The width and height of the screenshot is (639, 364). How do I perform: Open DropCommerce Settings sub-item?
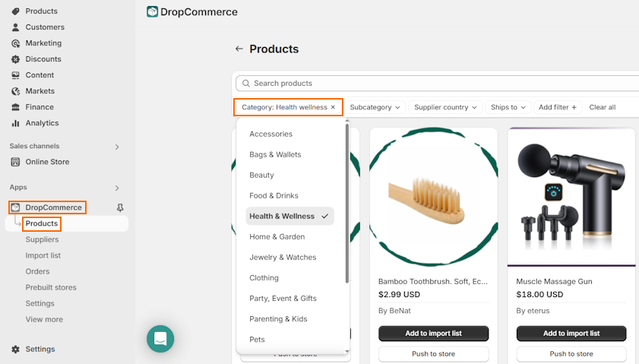click(x=40, y=304)
